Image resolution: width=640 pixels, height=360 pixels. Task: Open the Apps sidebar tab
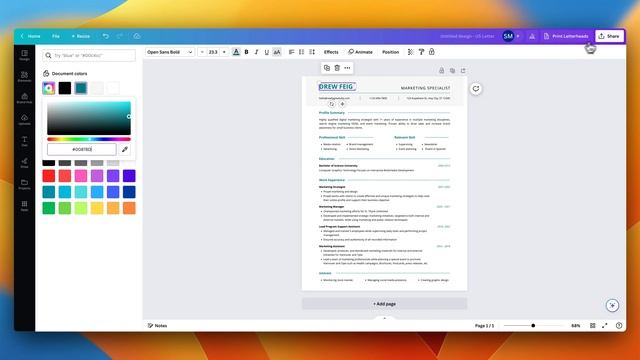click(x=24, y=206)
